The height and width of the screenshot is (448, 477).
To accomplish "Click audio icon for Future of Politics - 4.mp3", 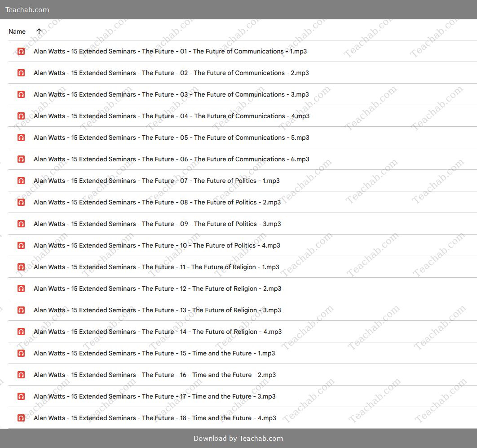I will click(x=21, y=245).
